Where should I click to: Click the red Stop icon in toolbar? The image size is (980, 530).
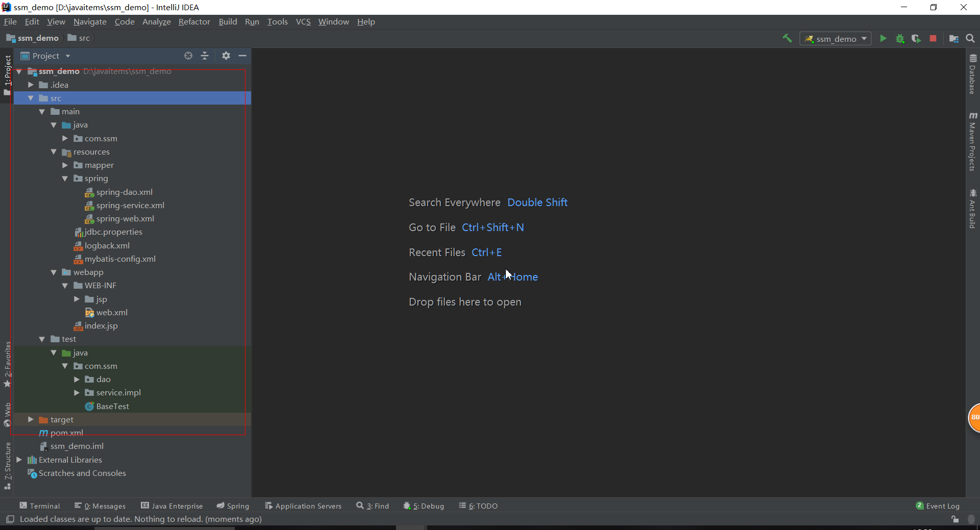[933, 38]
